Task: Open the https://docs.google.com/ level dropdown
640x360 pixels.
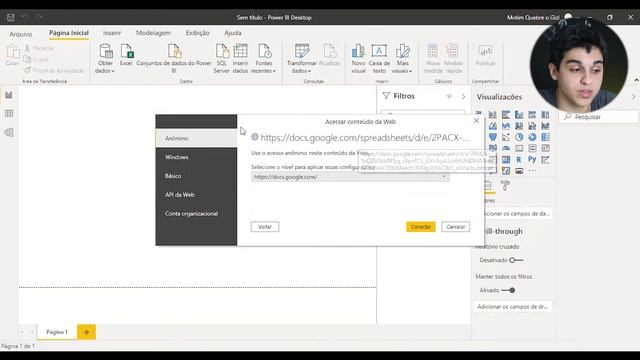Action: [350, 177]
